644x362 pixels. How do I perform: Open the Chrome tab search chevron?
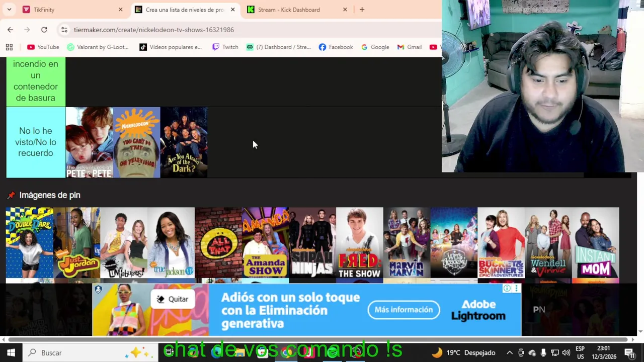(9, 10)
